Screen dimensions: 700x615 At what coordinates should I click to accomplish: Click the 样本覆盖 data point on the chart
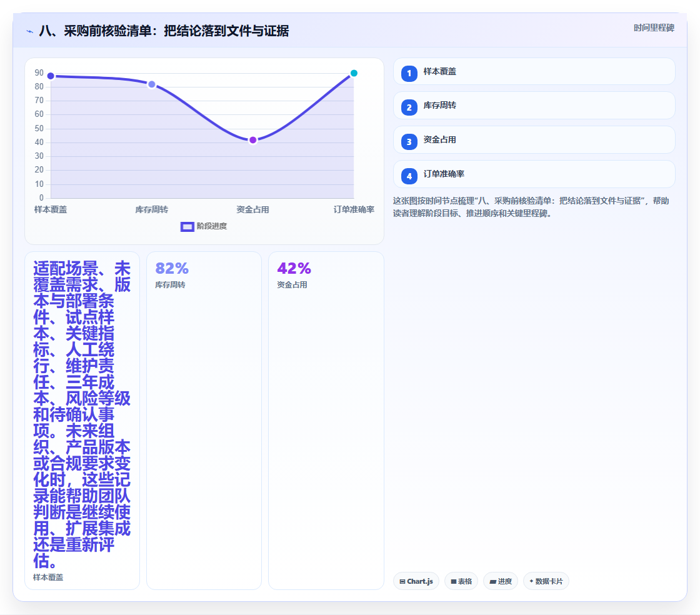(51, 76)
